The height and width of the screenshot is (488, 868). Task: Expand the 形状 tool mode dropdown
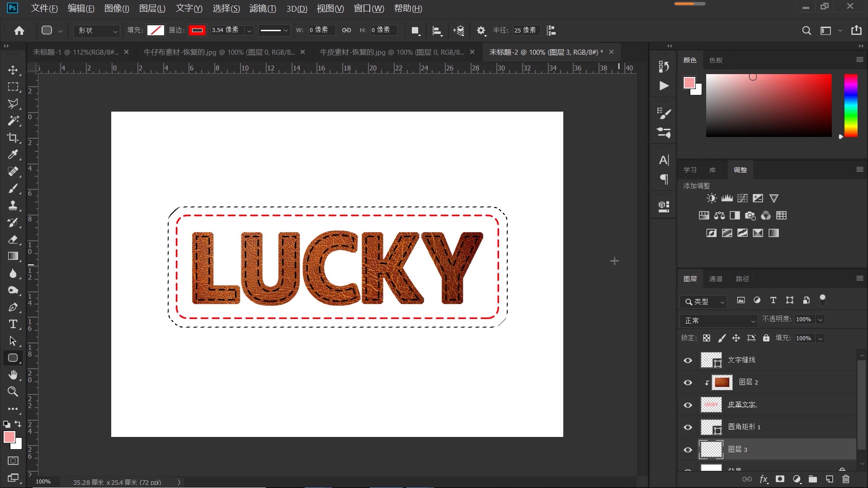pyautogui.click(x=97, y=30)
